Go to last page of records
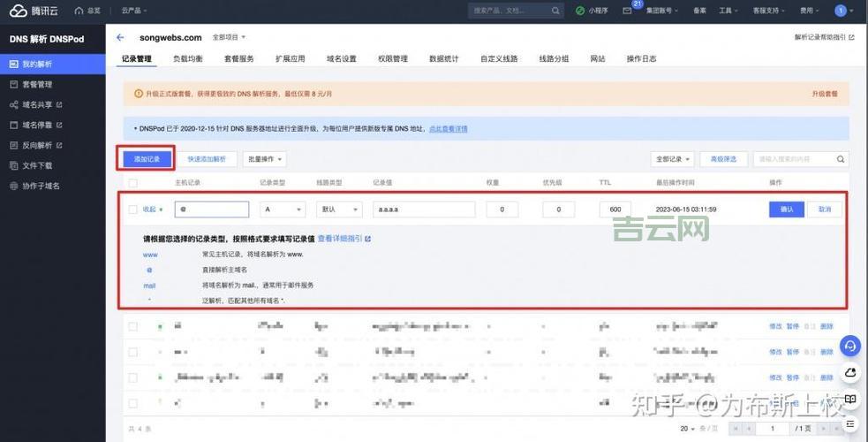 (837, 429)
